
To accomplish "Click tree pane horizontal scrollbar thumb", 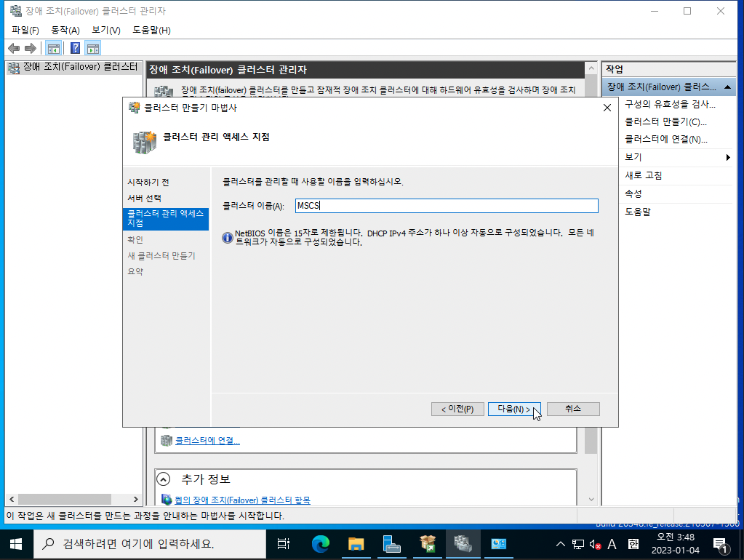I will pyautogui.click(x=65, y=499).
